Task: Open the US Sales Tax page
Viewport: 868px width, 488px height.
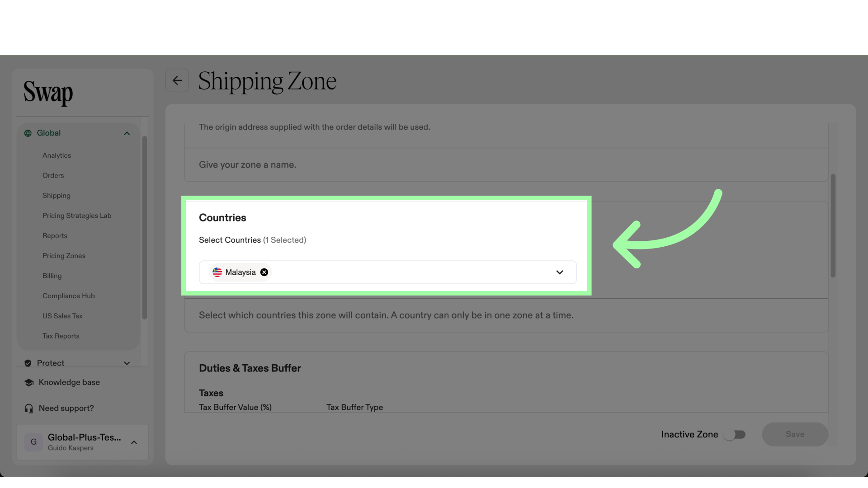Action: click(62, 316)
